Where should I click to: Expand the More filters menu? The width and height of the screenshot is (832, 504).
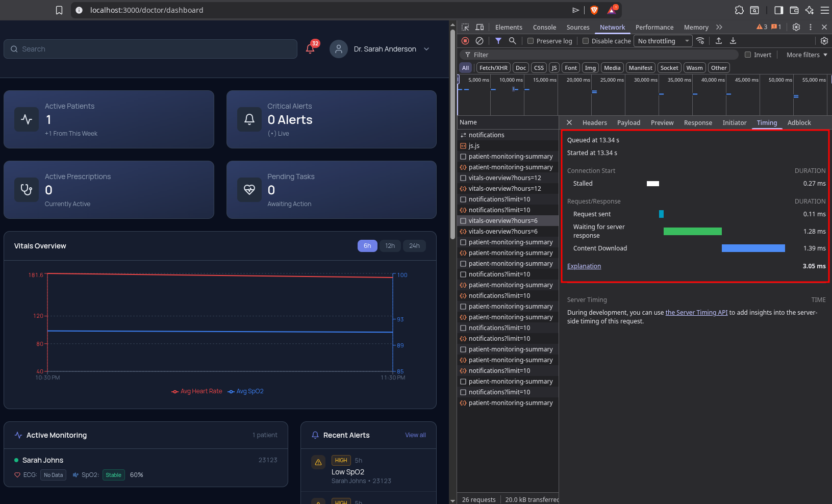point(806,55)
